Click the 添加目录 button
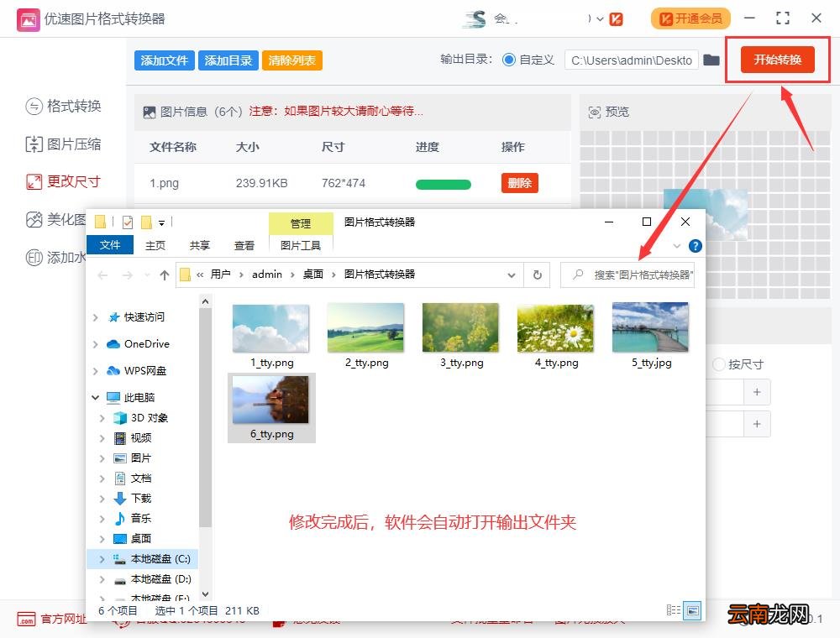The height and width of the screenshot is (638, 840). click(228, 60)
